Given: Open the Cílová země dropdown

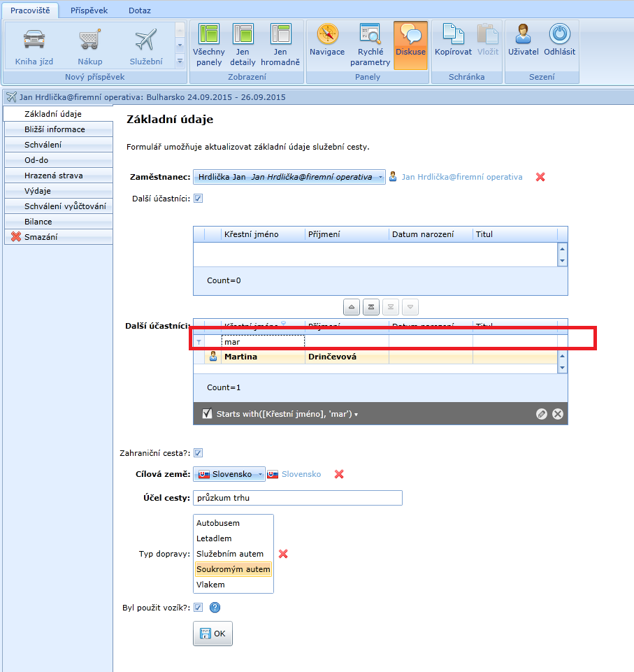Looking at the screenshot, I should point(261,475).
